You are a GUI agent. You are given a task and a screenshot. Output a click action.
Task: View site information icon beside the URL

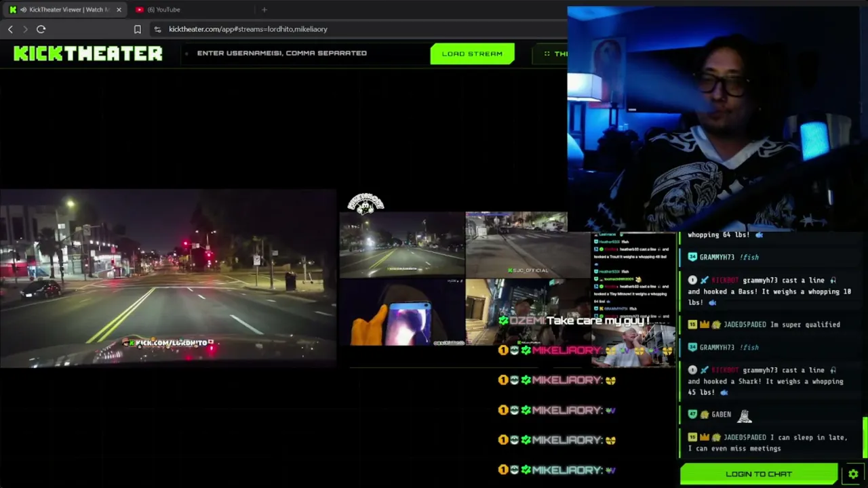click(x=157, y=29)
